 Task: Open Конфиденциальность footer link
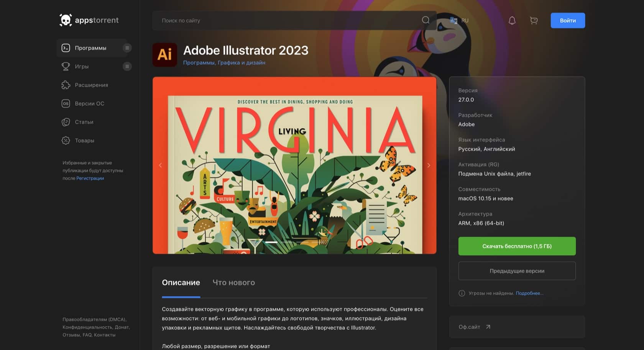pyautogui.click(x=87, y=327)
